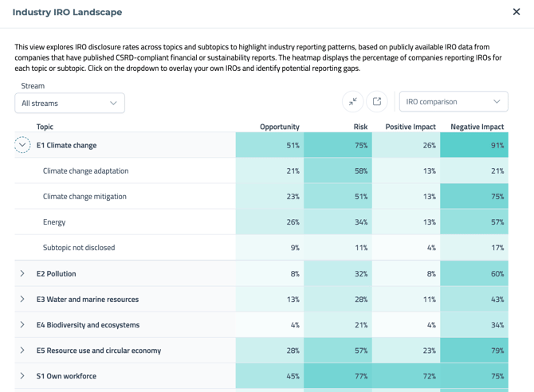Click the collapse view arrows icon
The width and height of the screenshot is (534, 392).
click(x=353, y=102)
